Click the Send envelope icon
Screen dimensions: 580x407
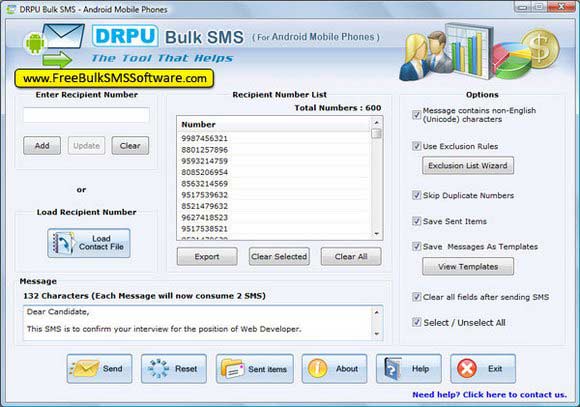(85, 369)
